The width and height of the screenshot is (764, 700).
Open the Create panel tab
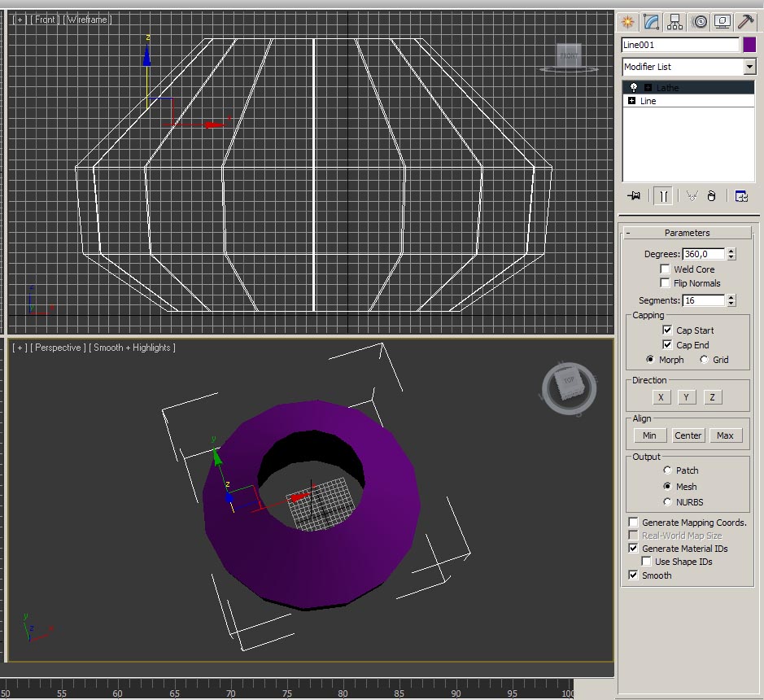click(x=627, y=22)
